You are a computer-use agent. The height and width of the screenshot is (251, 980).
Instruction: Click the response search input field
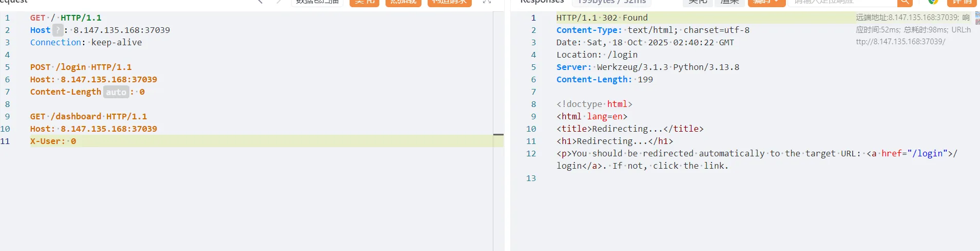[x=842, y=2]
